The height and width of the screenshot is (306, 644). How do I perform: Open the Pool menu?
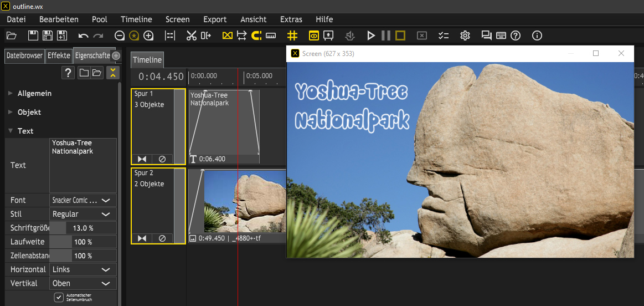pyautogui.click(x=99, y=19)
